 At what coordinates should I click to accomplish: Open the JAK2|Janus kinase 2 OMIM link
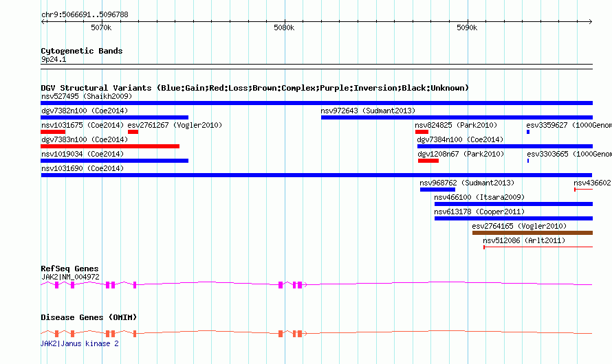click(x=80, y=343)
